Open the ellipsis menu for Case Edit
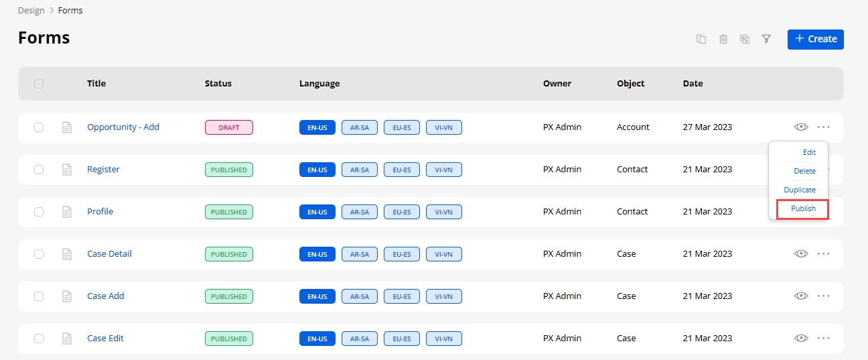 824,339
